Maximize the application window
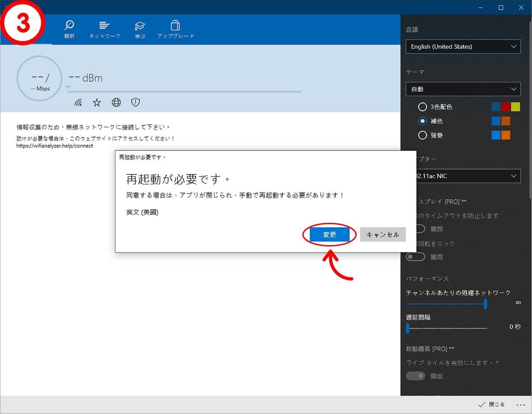 click(x=501, y=8)
